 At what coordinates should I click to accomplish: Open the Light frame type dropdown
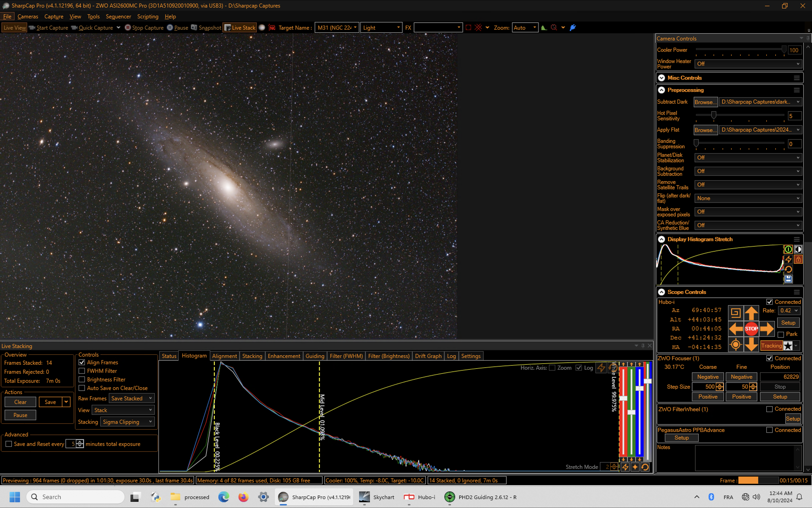tap(381, 28)
